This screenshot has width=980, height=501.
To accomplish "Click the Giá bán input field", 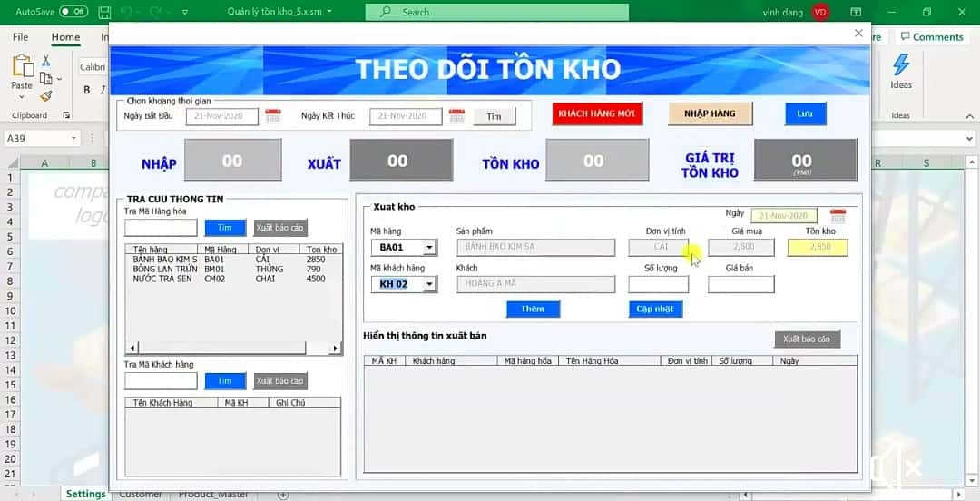I will [740, 285].
